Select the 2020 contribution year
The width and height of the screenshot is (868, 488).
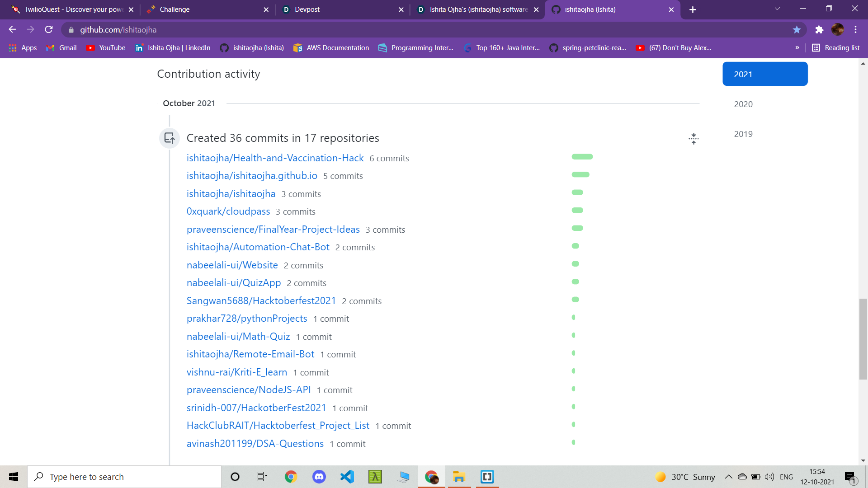click(743, 104)
